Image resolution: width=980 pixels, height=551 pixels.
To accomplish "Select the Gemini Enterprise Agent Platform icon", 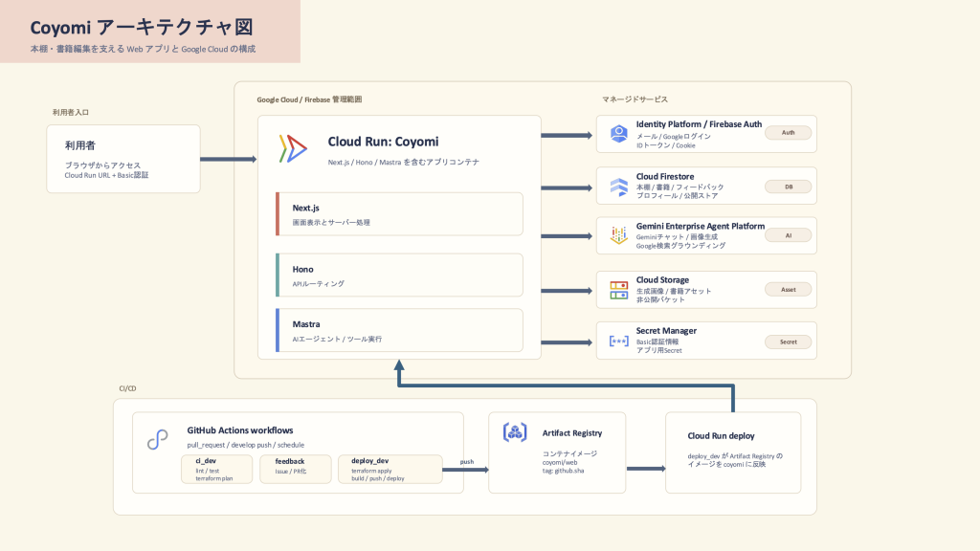I will 619,235.
